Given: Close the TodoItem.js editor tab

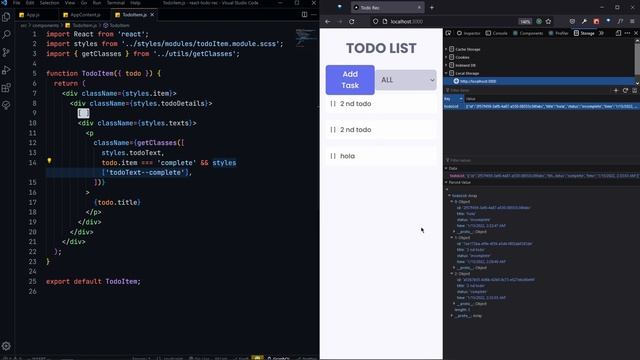Looking at the screenshot, I should tap(152, 15).
